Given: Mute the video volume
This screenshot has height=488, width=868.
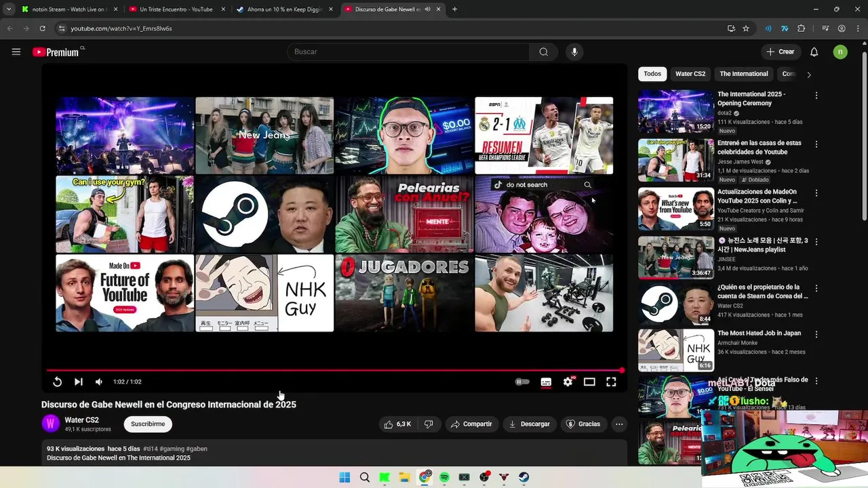Looking at the screenshot, I should (x=99, y=382).
